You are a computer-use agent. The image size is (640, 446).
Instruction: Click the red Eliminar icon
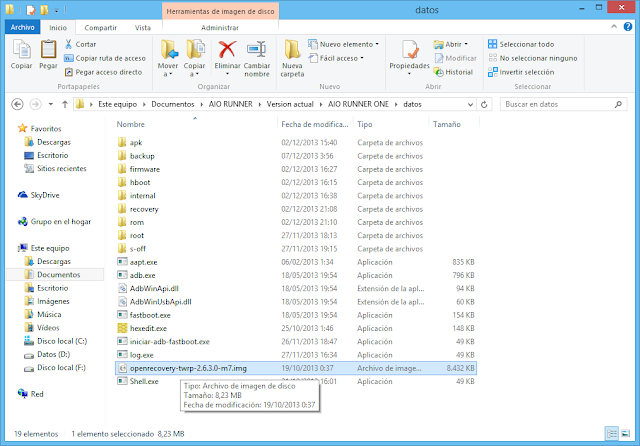227,50
